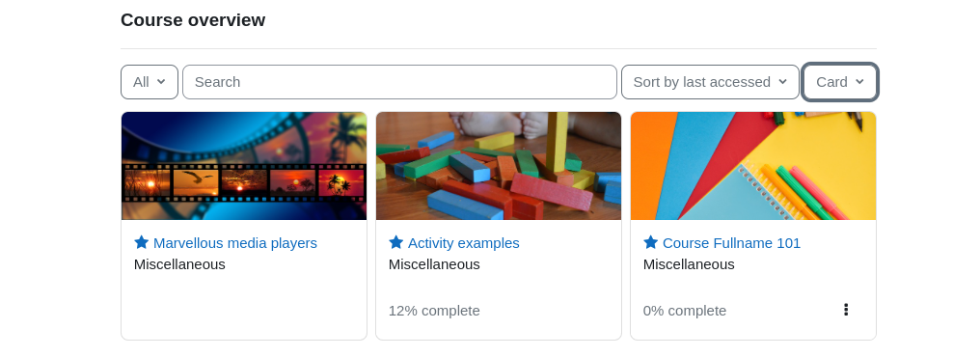Click the star icon for Course Fullname 101

pos(651,242)
